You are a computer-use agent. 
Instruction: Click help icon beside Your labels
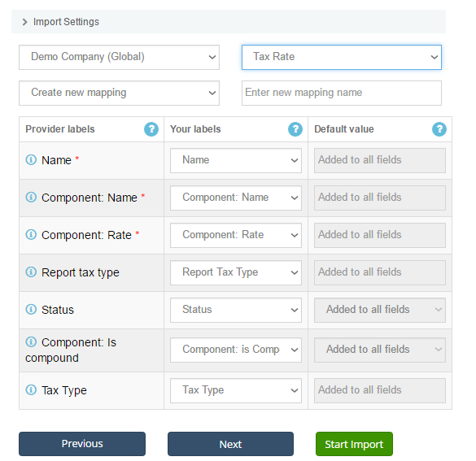click(295, 129)
